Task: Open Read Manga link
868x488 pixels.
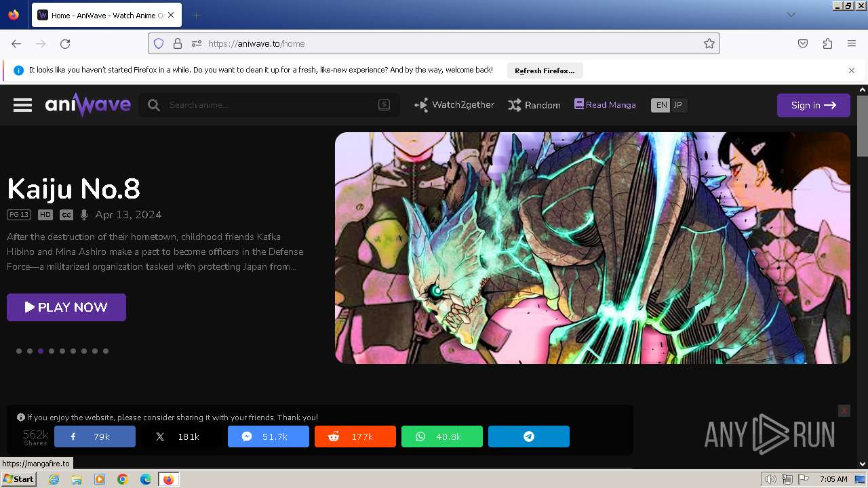Action: coord(605,104)
